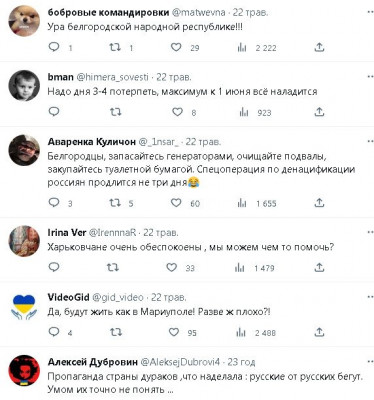View analytics count on VideoGid tweet
Screen dimensions: 374x400
pos(265,333)
